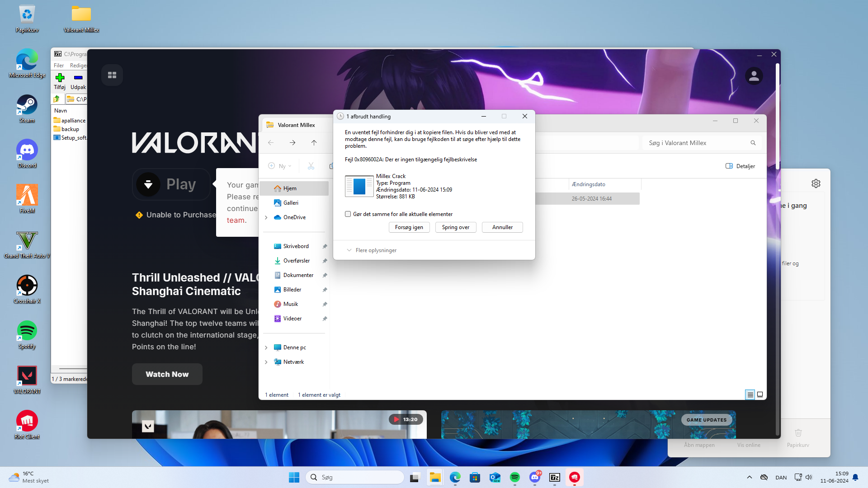The image size is (868, 488).
Task: Open the Filer menu in 7-Zip
Action: click(59, 66)
